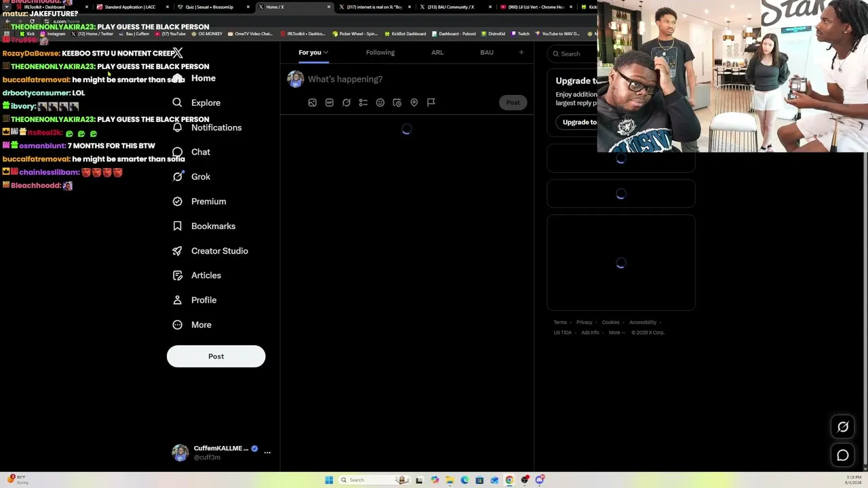Open File Explorer from the taskbar

[450, 480]
